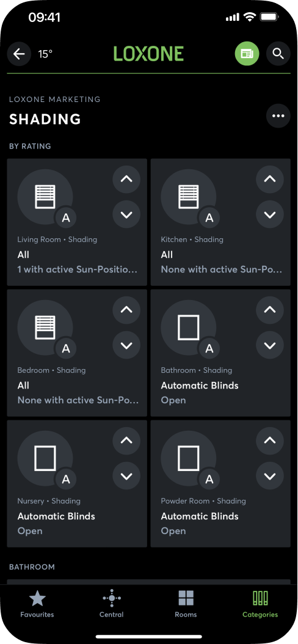Tap the 15° temperature indicator
This screenshot has width=298, height=644.
tap(45, 54)
